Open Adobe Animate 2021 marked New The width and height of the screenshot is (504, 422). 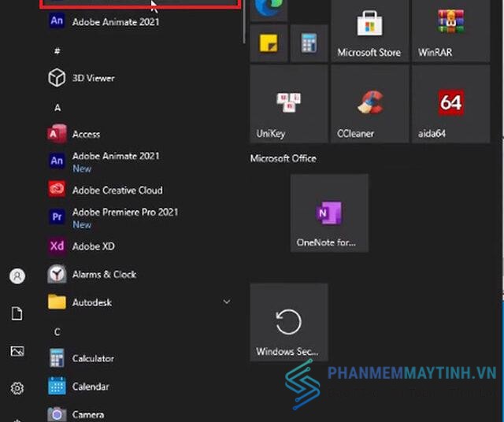click(x=142, y=161)
